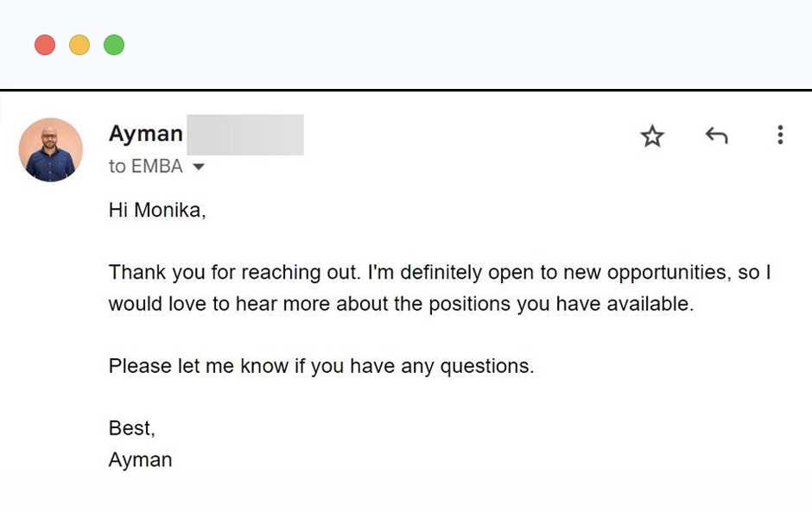This screenshot has height=512, width=812.
Task: Minimize the window with yellow button
Action: coord(79,45)
